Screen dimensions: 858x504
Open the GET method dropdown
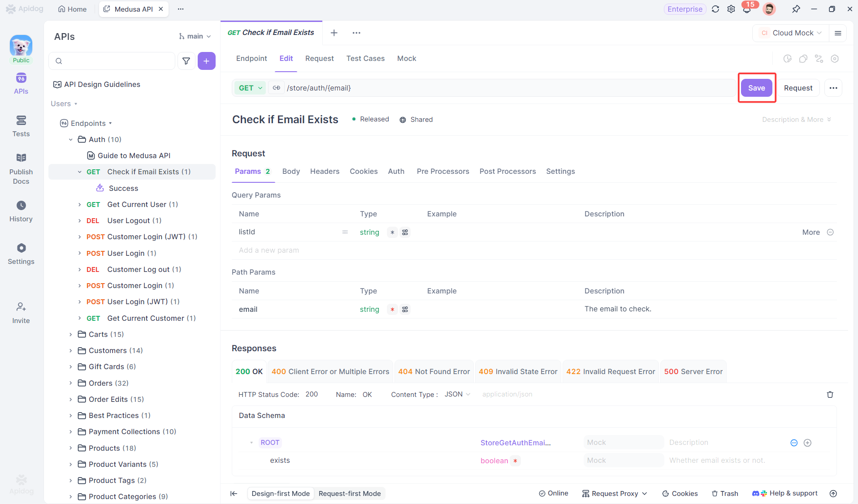pos(250,88)
